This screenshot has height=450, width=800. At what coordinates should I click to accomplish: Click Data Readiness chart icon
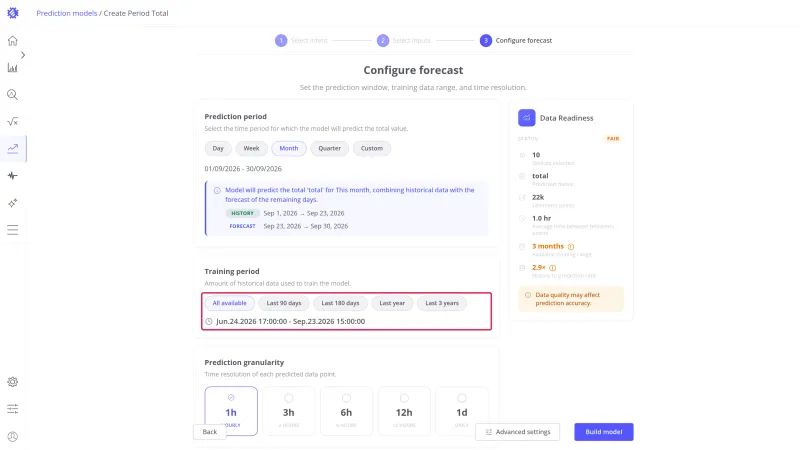[x=527, y=118]
